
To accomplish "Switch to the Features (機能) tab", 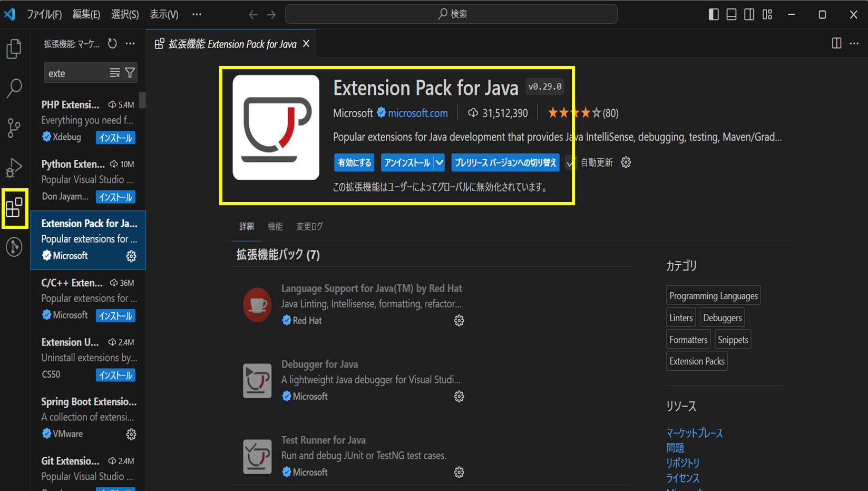I will tap(275, 226).
